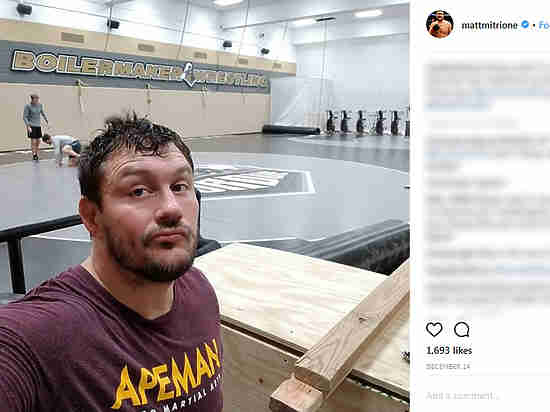Like the post with the heart icon
The height and width of the screenshot is (412, 550).
pos(434,330)
